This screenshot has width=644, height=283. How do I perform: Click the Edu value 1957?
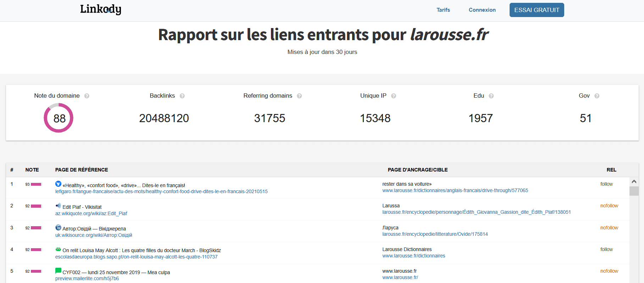tap(481, 118)
